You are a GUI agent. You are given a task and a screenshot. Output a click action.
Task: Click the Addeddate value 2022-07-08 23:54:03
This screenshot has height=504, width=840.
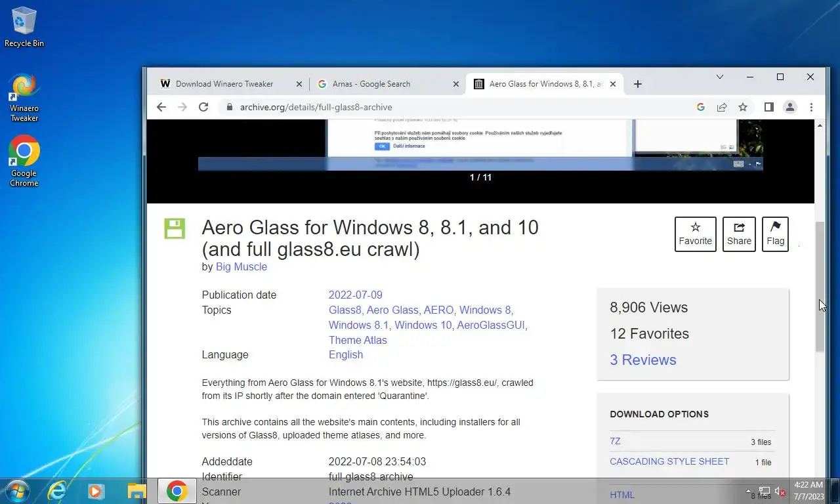[x=377, y=461]
